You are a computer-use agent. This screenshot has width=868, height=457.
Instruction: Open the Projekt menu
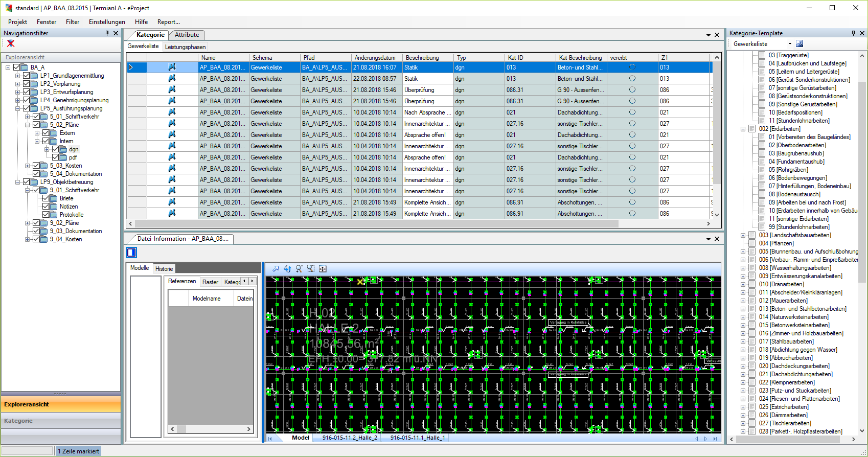(x=17, y=22)
